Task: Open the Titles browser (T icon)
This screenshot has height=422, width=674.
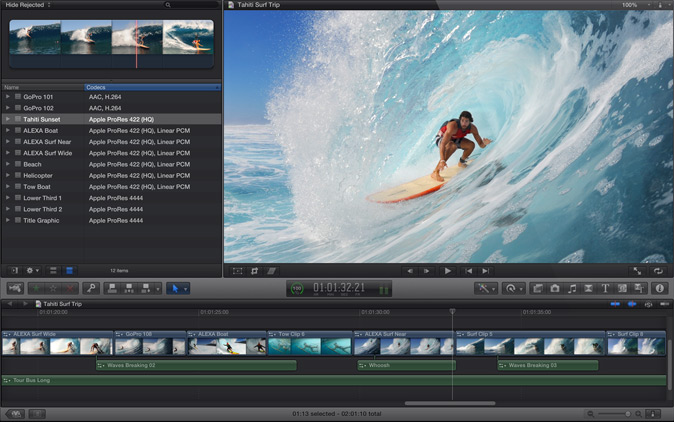Action: click(605, 288)
